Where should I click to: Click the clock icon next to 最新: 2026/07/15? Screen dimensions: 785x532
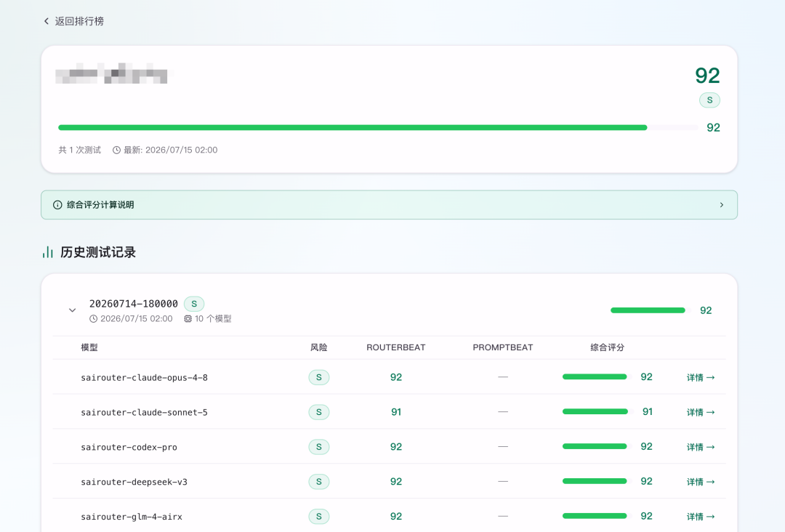pyautogui.click(x=116, y=150)
